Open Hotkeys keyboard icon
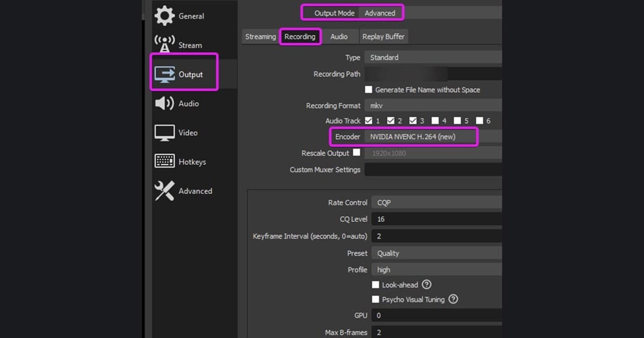This screenshot has height=338, width=644. (164, 161)
